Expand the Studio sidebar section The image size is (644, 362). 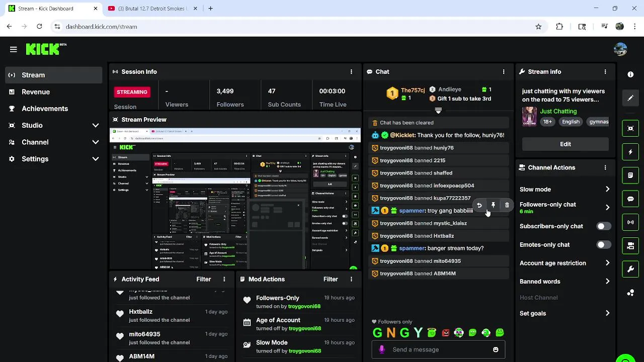(53, 125)
